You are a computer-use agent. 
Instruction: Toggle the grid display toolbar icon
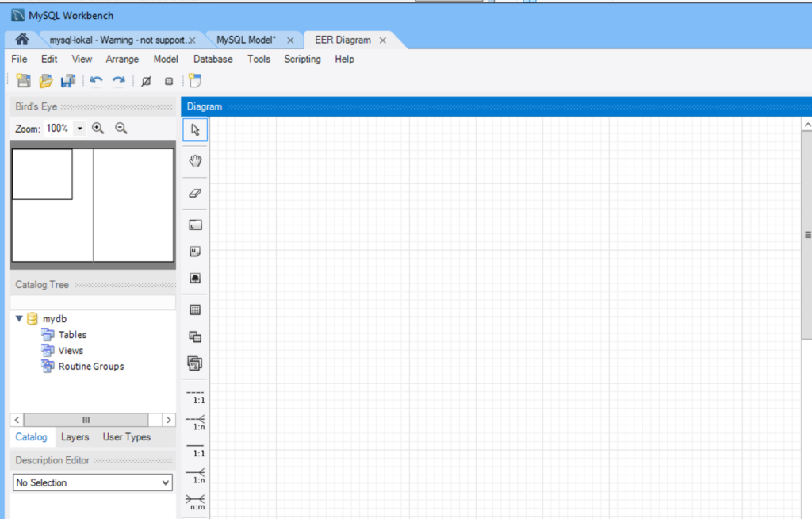point(147,81)
